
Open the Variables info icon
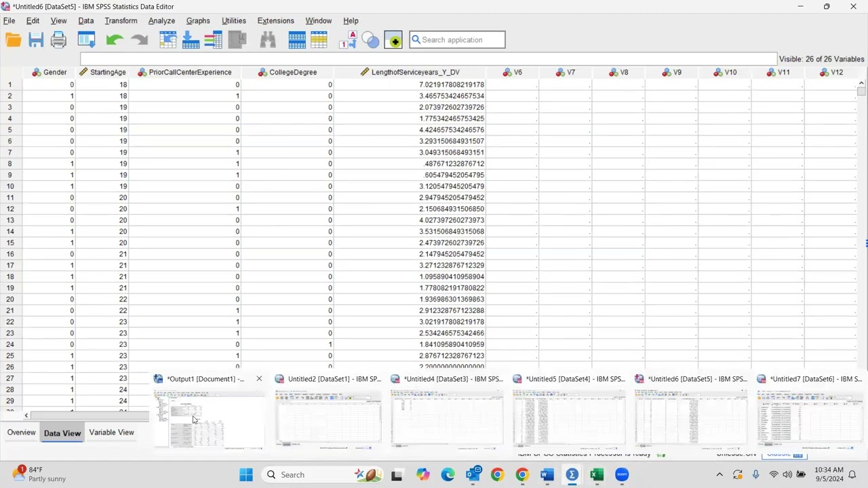(213, 40)
